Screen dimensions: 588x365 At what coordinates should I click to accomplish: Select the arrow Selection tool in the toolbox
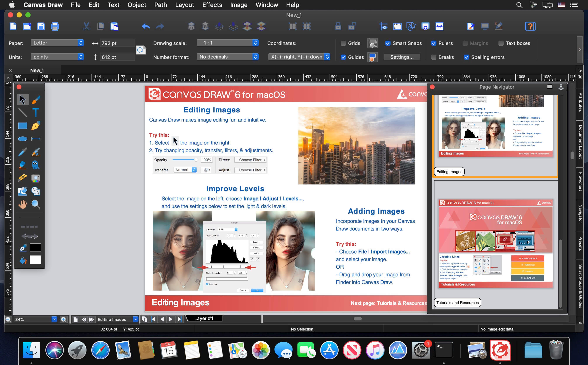22,100
